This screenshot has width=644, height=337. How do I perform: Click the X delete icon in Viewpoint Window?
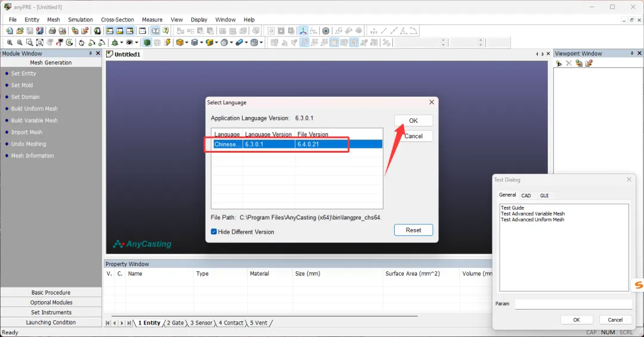coord(569,63)
